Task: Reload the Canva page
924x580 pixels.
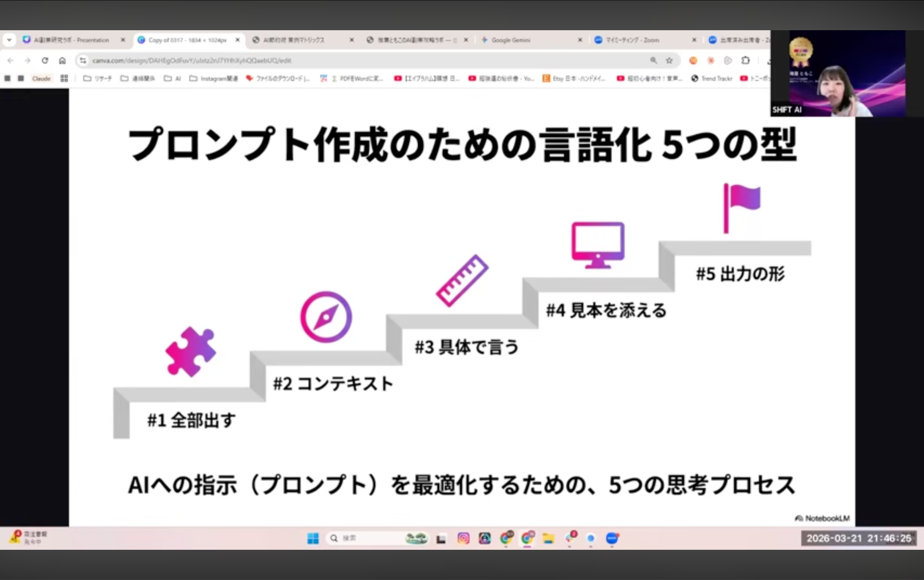Action: pyautogui.click(x=45, y=60)
